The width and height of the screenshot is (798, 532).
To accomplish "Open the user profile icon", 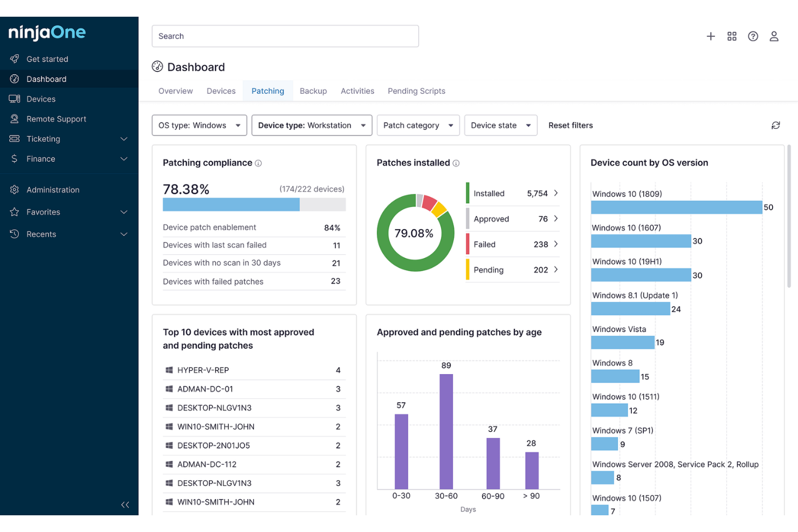I will [x=774, y=36].
